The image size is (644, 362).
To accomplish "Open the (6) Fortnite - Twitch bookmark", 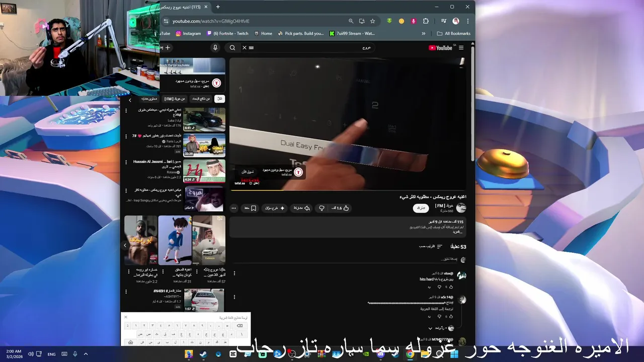I will pos(227,34).
